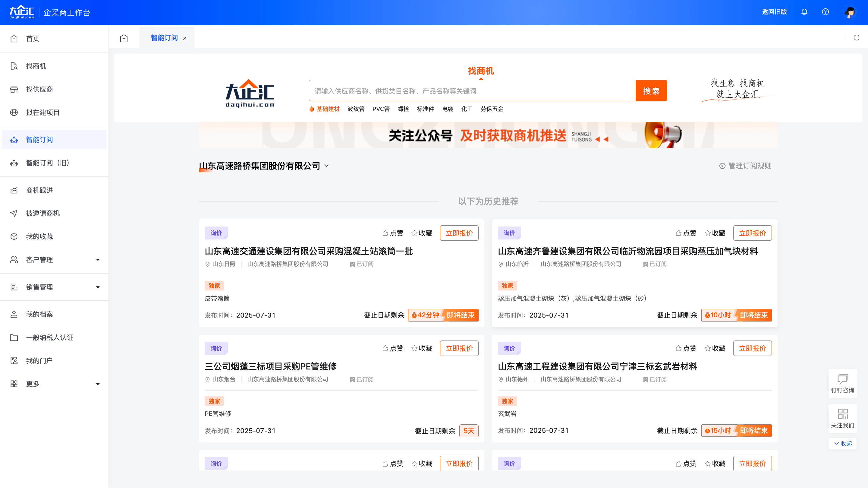Collapse the floating panel with 收起

point(842,444)
